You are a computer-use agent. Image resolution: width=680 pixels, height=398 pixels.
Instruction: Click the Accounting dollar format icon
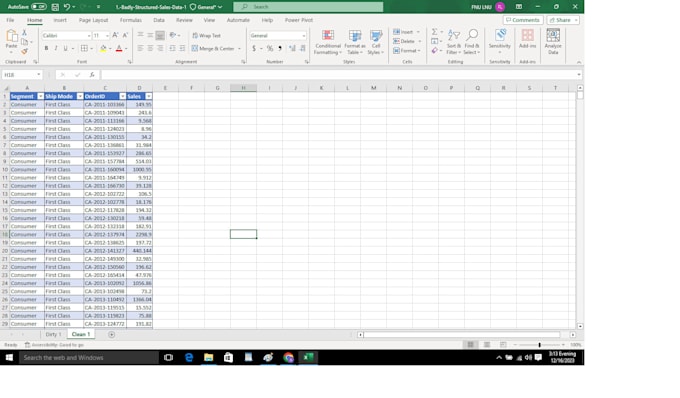coord(254,48)
